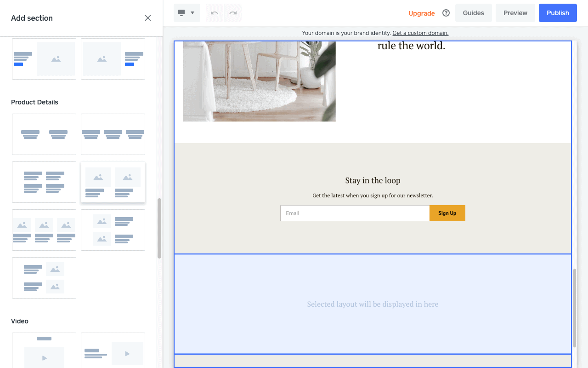Choose three images with captions layout
This screenshot has height=368, width=588.
click(44, 230)
